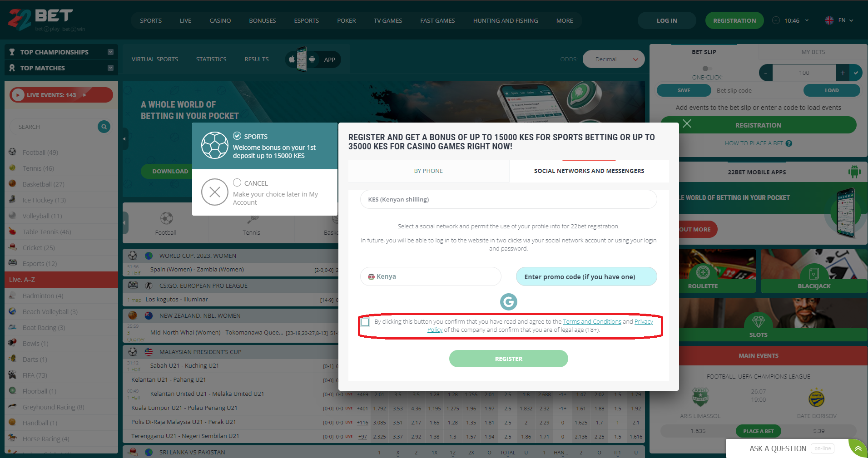The width and height of the screenshot is (868, 458).
Task: Open the Casino menu item
Action: pos(220,21)
